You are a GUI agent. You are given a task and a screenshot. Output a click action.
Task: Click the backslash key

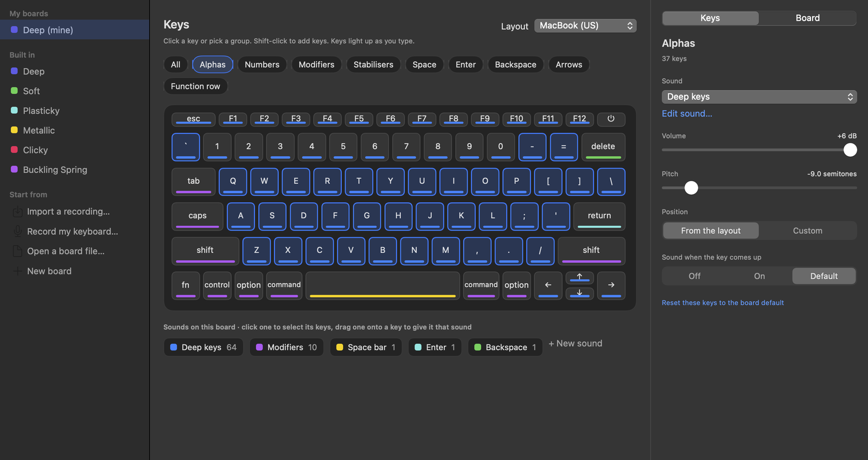click(611, 182)
